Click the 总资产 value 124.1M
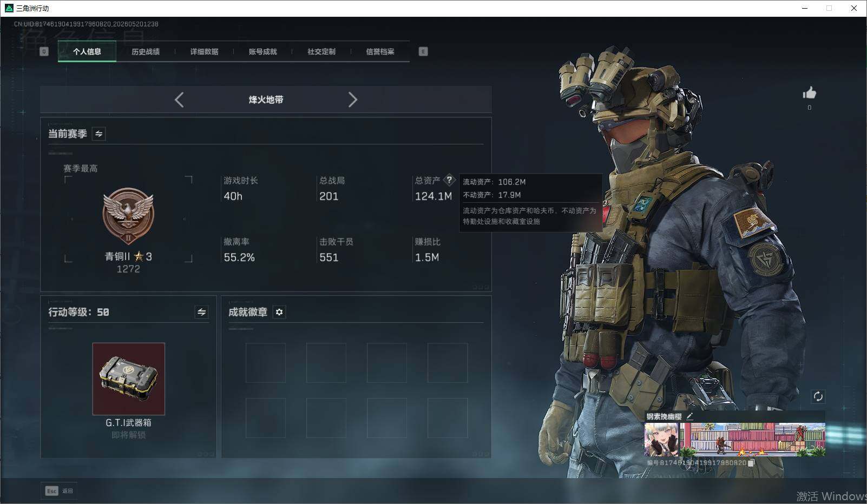 [x=433, y=196]
